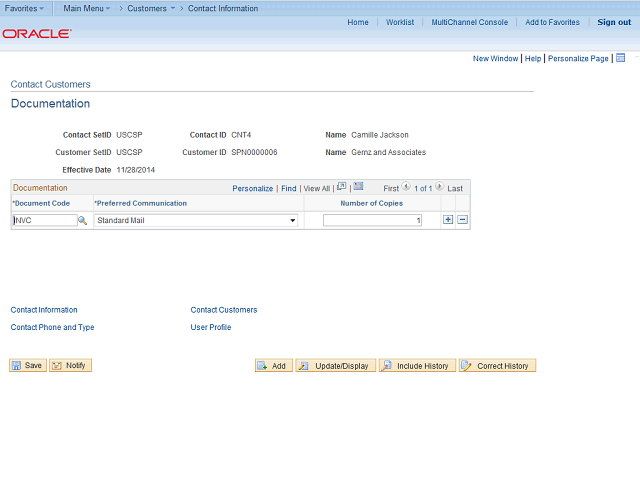Jump to First row link
Viewport: 640px width, 480px height.
click(x=391, y=189)
